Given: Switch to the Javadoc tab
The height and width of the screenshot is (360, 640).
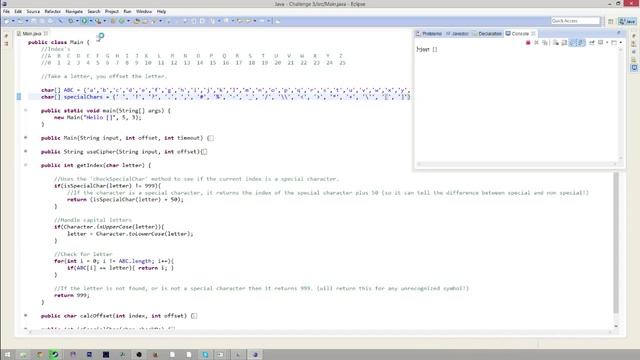Looking at the screenshot, I should coord(457,33).
